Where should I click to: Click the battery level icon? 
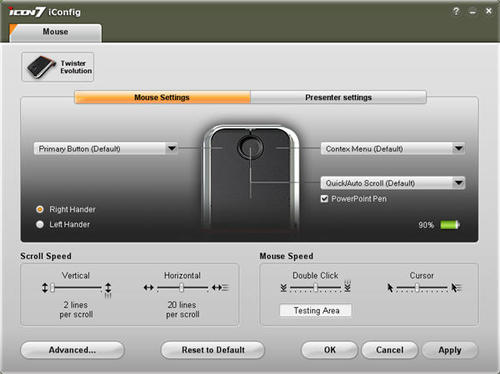[450, 225]
